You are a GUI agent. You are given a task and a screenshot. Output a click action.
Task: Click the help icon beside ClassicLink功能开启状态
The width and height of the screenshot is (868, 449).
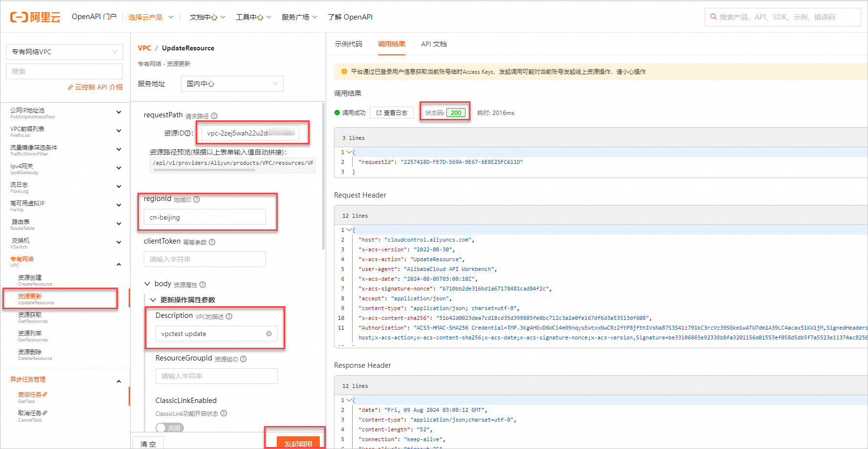tap(223, 413)
